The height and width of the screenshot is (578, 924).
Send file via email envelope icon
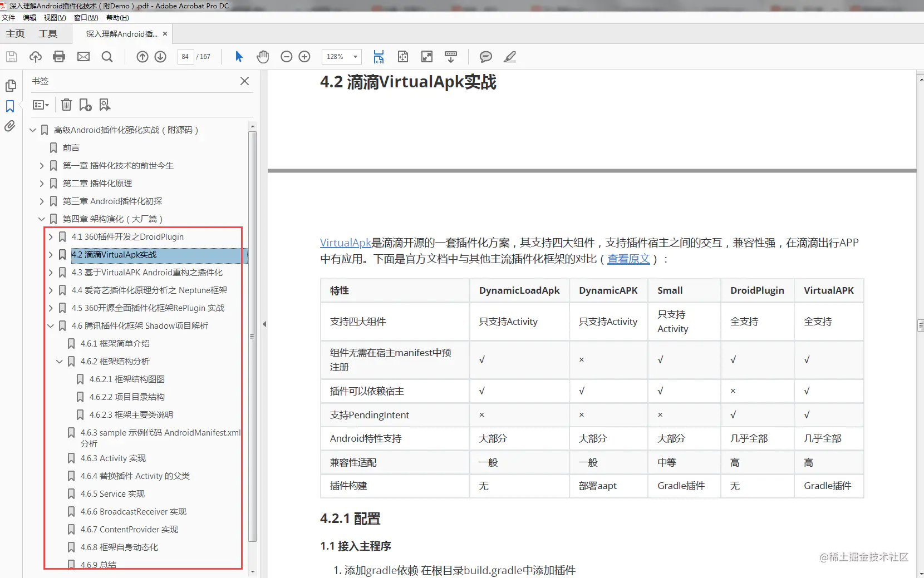click(83, 57)
